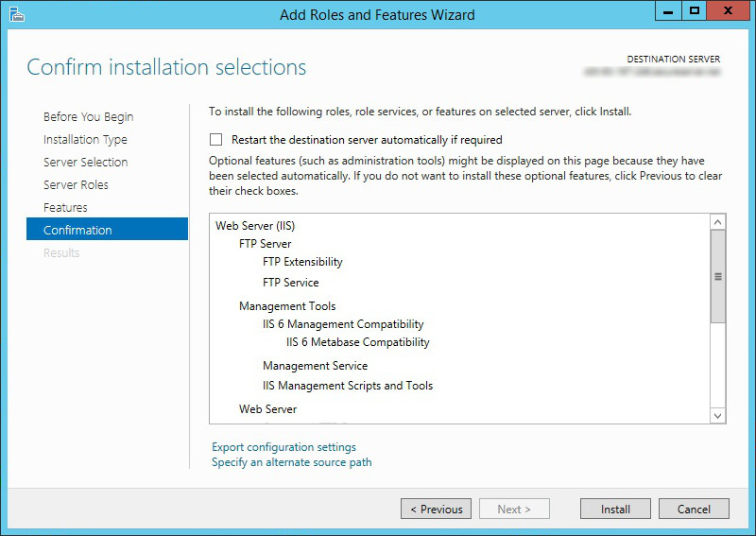Open the Features step
756x536 pixels.
(65, 207)
